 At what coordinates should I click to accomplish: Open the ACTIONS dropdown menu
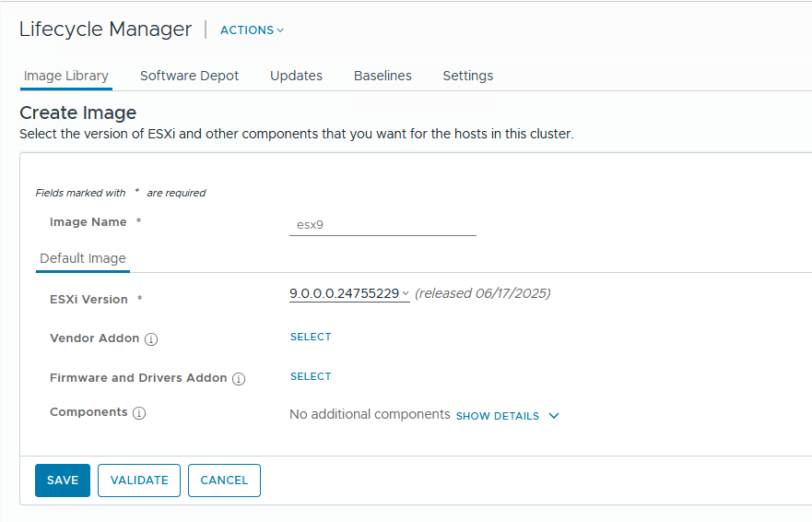point(252,30)
